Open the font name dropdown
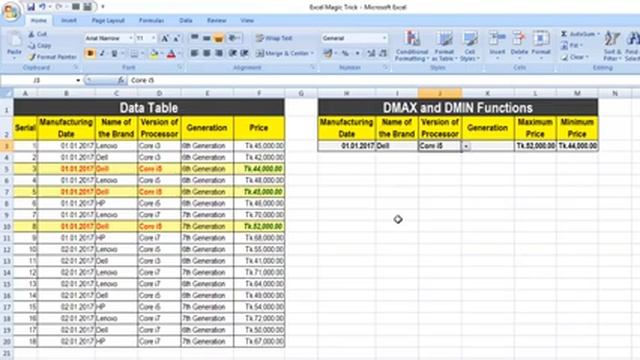The image size is (640, 360). coord(131,38)
